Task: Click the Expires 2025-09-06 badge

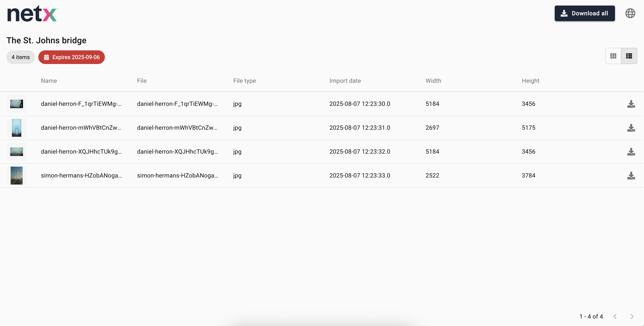Action: click(x=72, y=57)
